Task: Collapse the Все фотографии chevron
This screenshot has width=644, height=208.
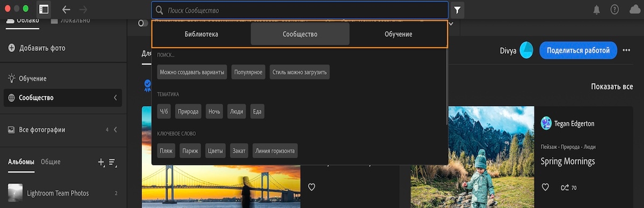Action: click(x=115, y=130)
